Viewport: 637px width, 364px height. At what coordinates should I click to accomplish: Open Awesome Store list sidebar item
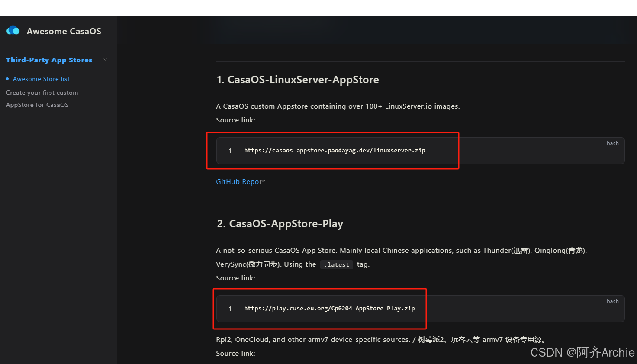41,79
